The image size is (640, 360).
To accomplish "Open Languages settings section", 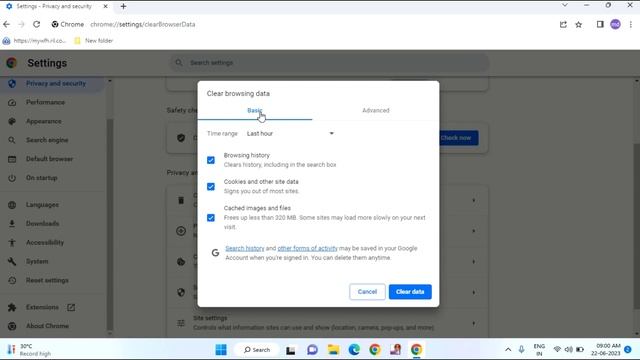I will (x=42, y=204).
